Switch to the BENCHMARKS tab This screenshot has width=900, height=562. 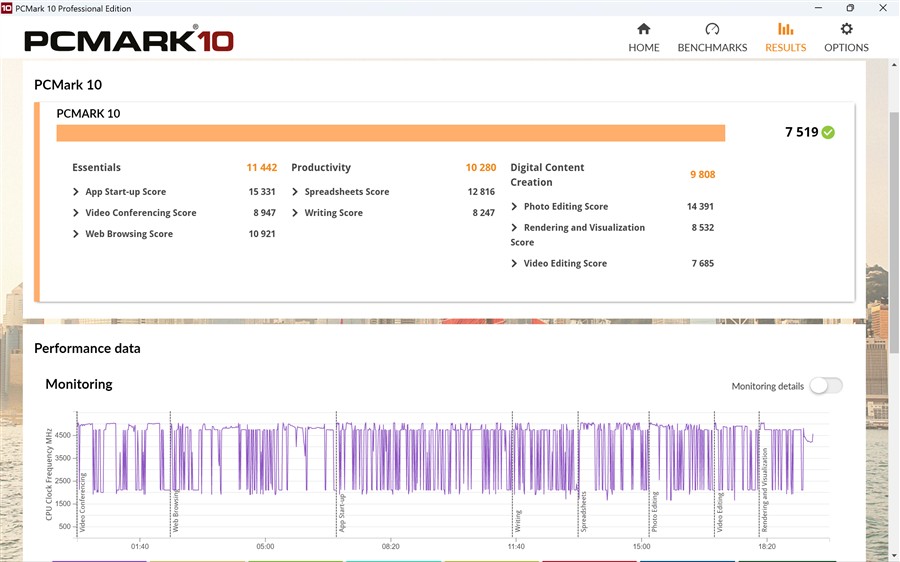(x=712, y=47)
